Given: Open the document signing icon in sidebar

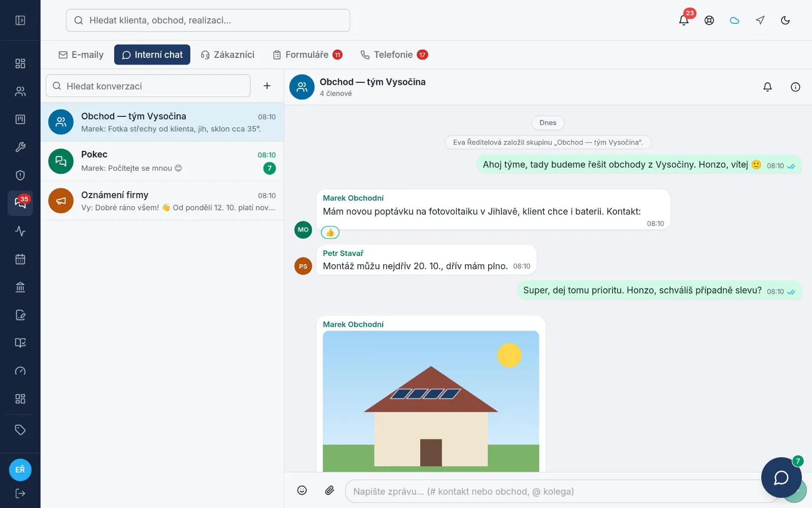Looking at the screenshot, I should coord(20,315).
